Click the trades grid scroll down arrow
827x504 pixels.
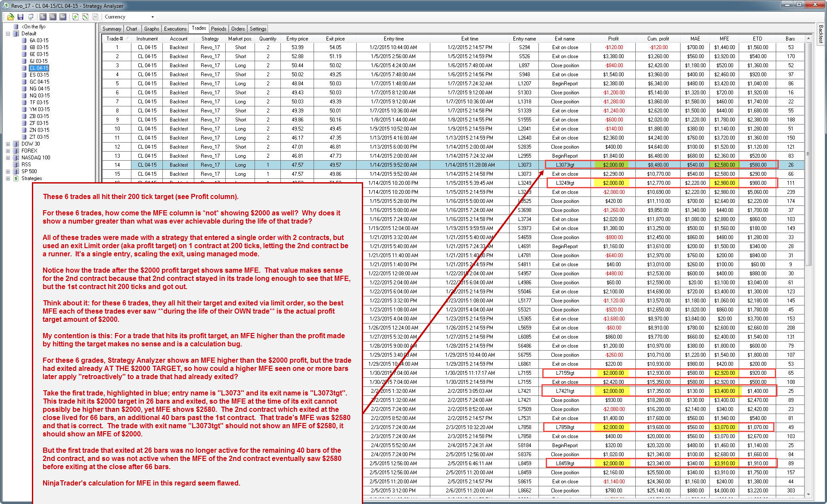pyautogui.click(x=808, y=495)
